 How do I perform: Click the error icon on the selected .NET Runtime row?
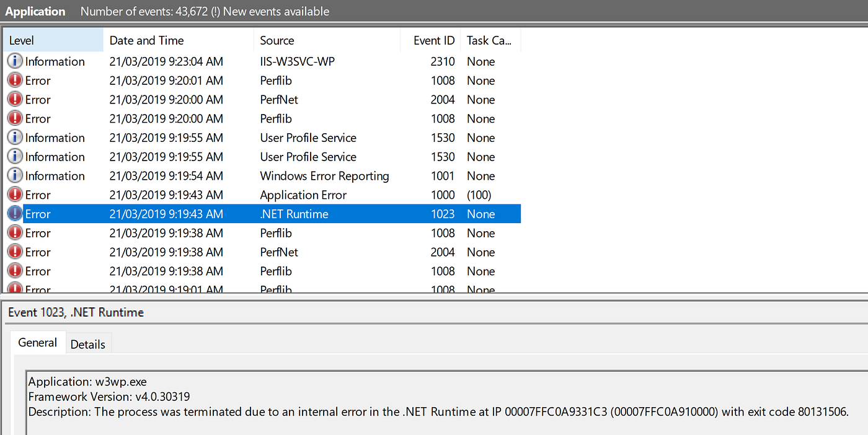15,214
